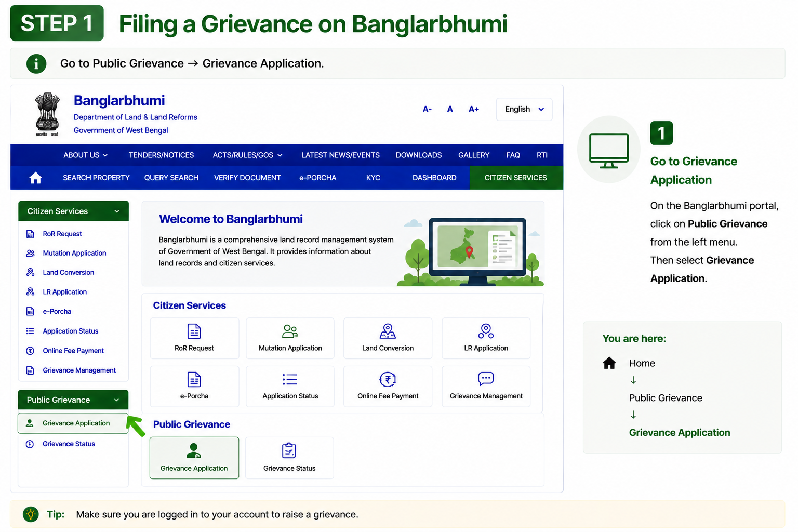Viewport: 798px width, 532px height.
Task: Click Grievance Status icon in the sidebar
Action: pos(30,444)
